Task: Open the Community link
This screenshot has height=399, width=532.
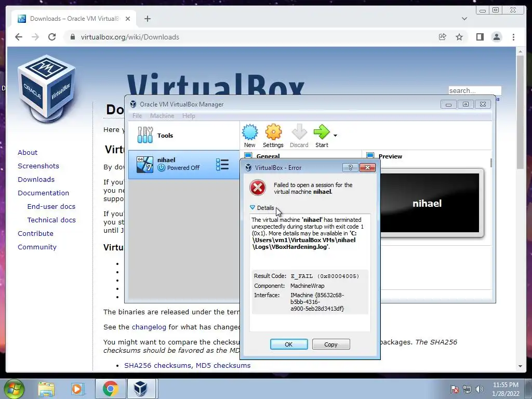Action: [37, 247]
